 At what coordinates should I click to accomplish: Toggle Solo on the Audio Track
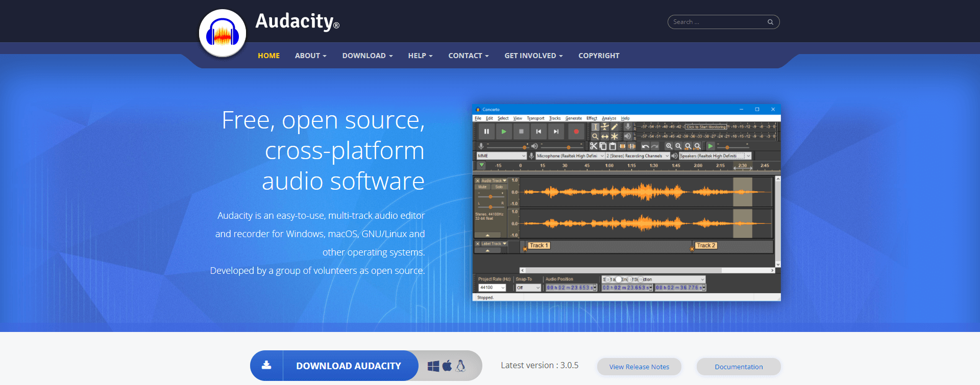pos(499,187)
